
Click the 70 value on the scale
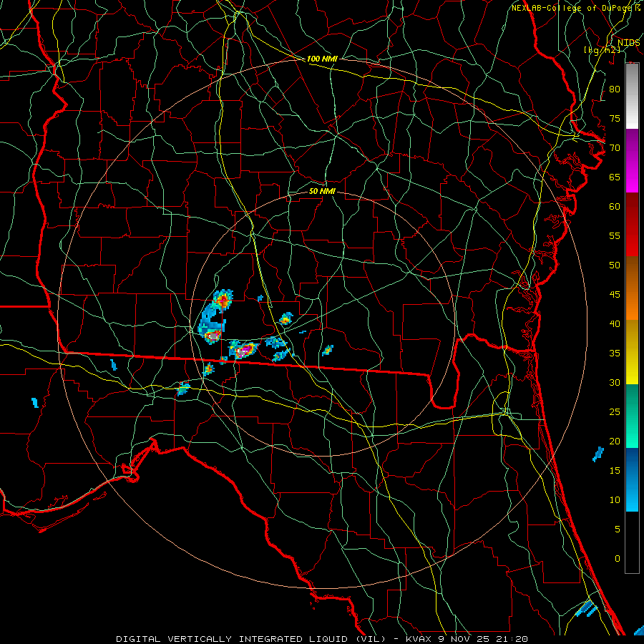pos(615,148)
